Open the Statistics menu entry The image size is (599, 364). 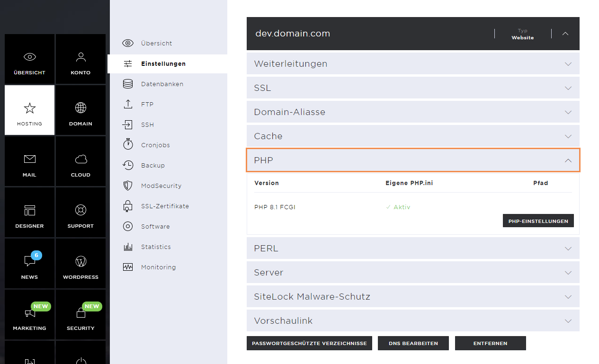coord(156,247)
